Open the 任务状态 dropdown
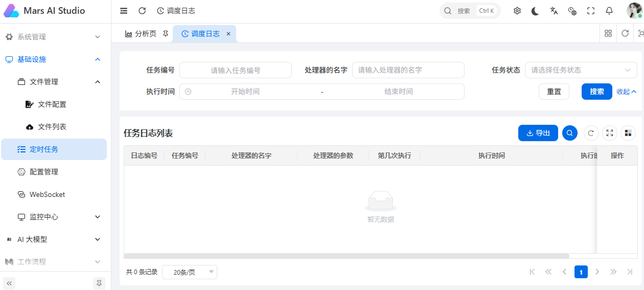Image resolution: width=644 pixels, height=290 pixels. (x=581, y=70)
